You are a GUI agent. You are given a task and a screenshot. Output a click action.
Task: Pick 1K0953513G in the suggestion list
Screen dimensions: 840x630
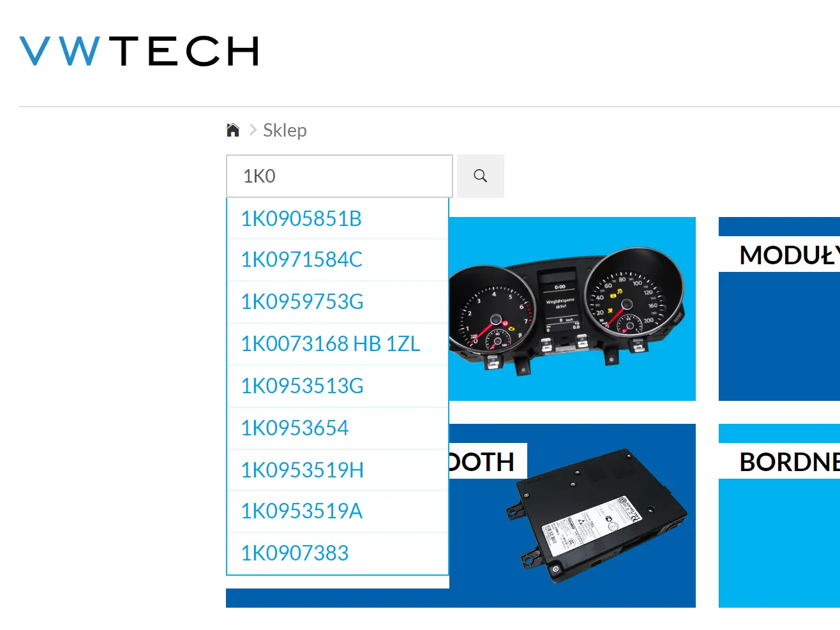pyautogui.click(x=302, y=386)
